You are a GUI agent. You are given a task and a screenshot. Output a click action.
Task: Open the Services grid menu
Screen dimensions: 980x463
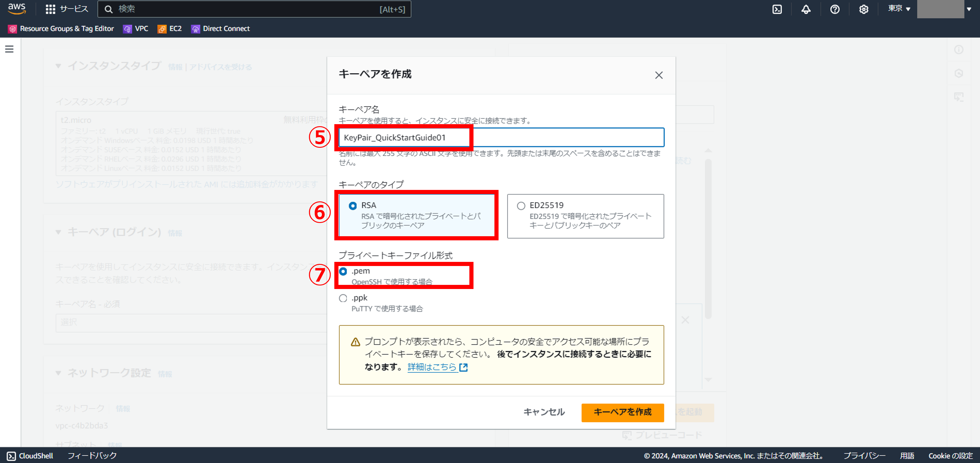tap(50, 9)
